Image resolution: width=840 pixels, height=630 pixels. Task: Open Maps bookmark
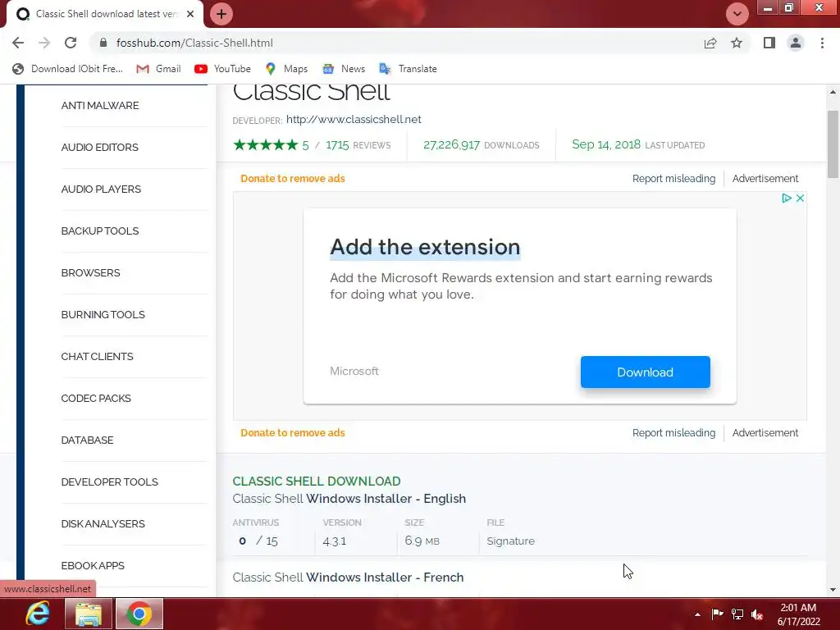click(x=286, y=69)
